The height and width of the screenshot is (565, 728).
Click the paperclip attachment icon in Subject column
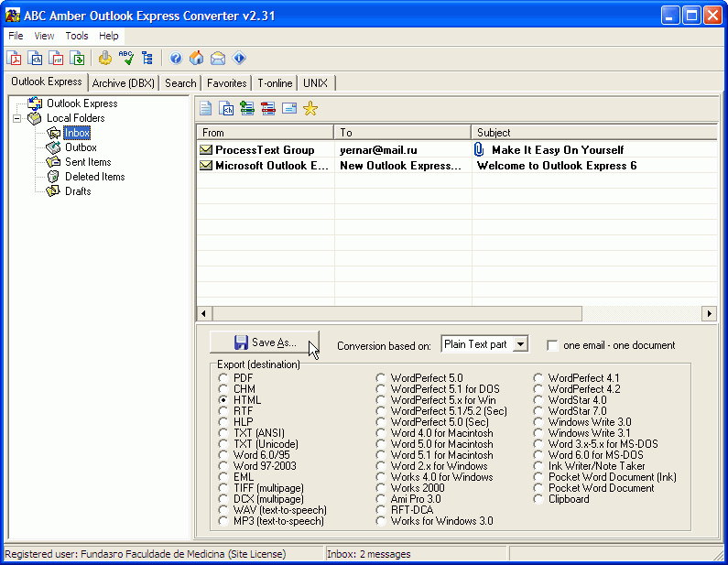[x=479, y=149]
